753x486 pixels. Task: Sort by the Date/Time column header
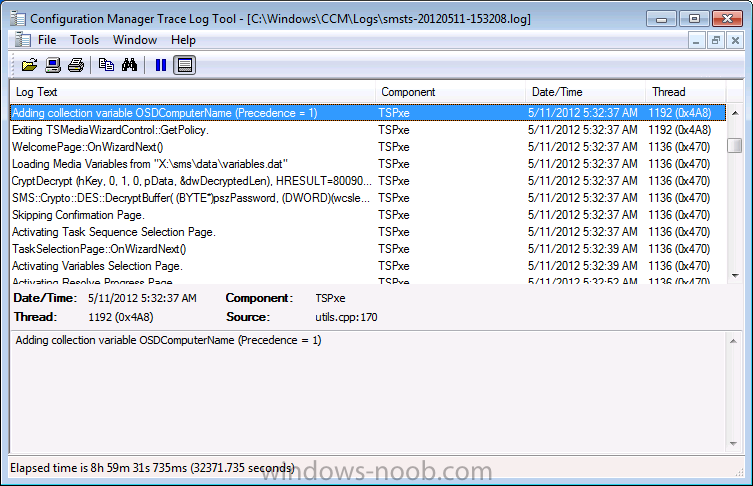585,92
